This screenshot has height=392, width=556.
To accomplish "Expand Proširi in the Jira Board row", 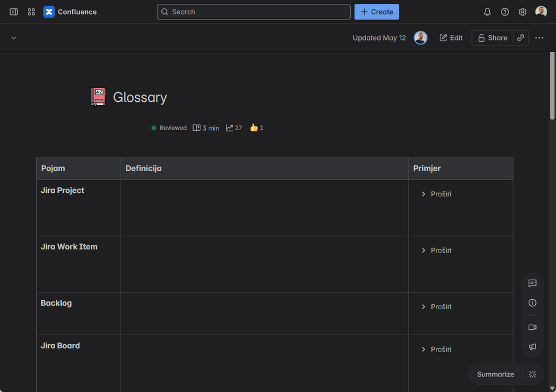I will coord(436,349).
